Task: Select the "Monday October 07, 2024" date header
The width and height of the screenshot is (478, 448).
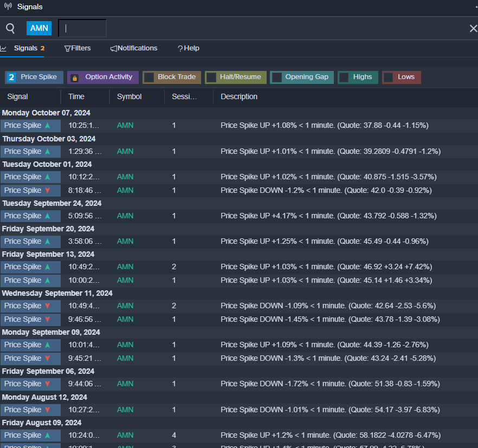Action: (x=46, y=113)
